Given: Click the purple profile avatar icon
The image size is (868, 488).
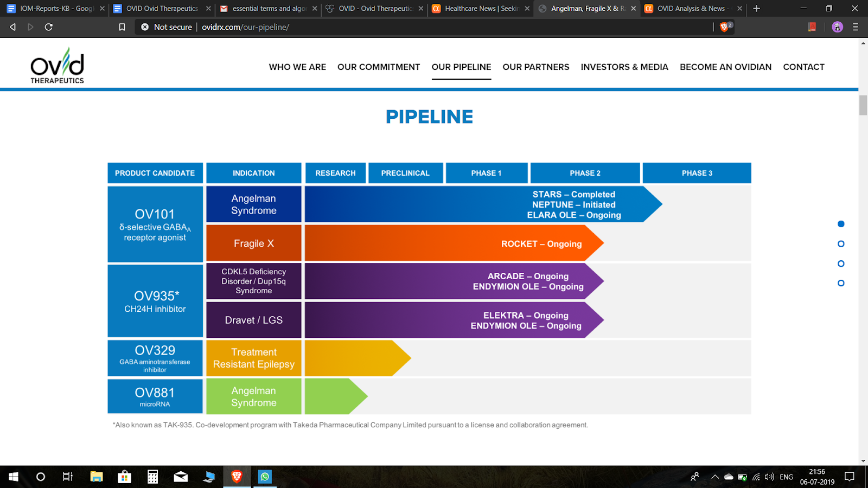Looking at the screenshot, I should click(837, 27).
